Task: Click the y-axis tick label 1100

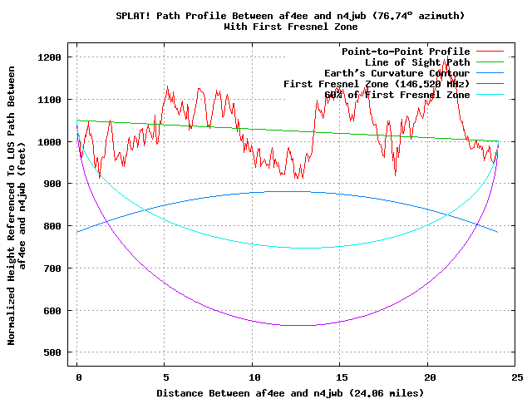Action: (x=50, y=100)
